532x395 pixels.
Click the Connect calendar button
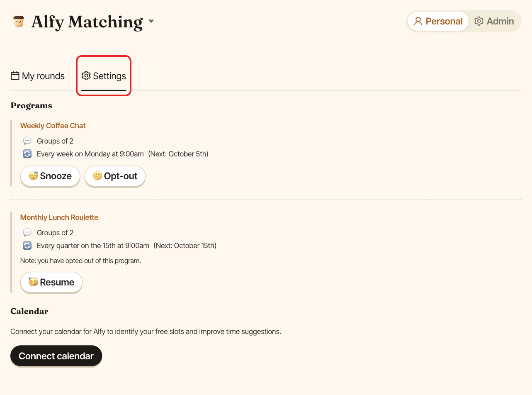tap(56, 356)
